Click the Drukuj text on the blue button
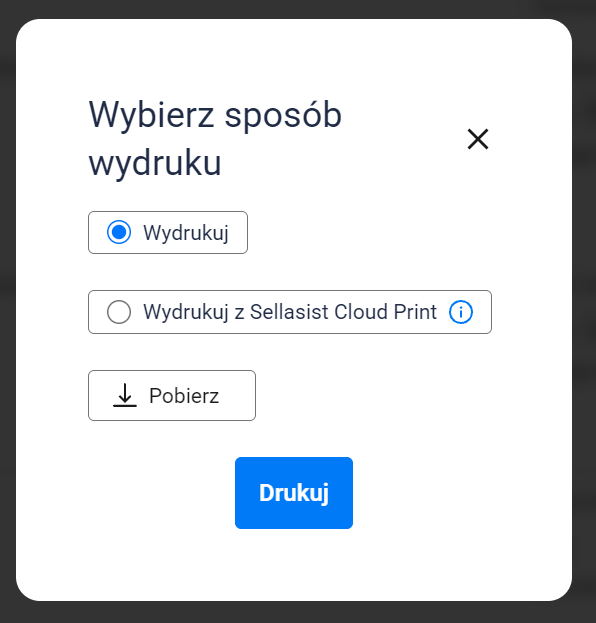Viewport: 596px width, 623px height. [x=294, y=493]
